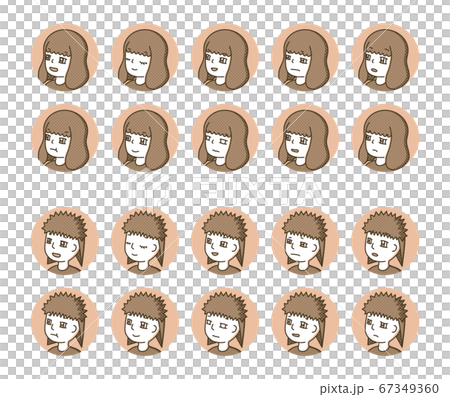
Task: Click the pixta.jp - 67349360 caption
Action: click(x=379, y=389)
